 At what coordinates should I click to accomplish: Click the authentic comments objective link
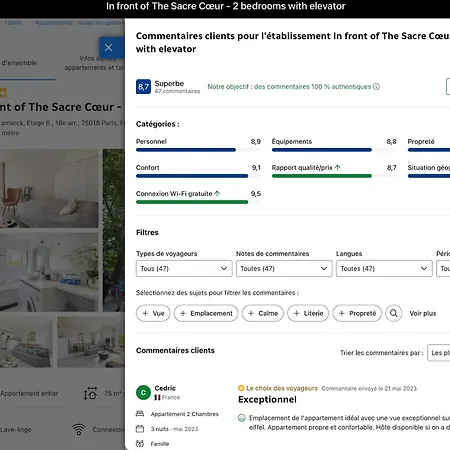289,87
